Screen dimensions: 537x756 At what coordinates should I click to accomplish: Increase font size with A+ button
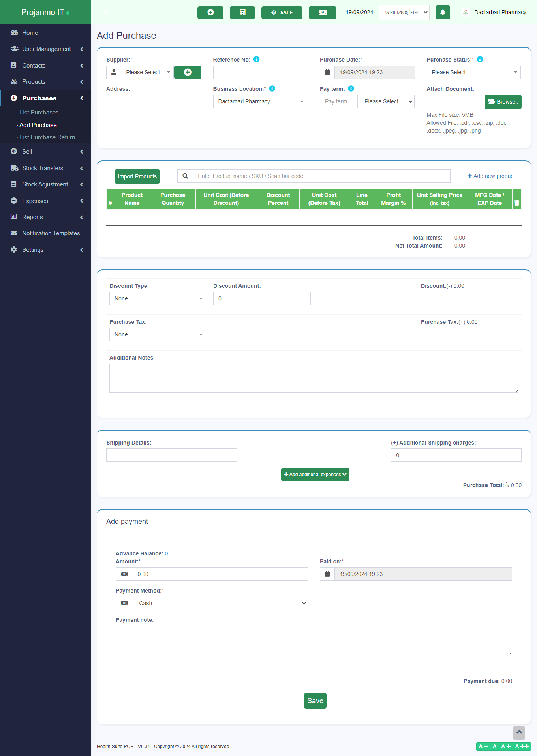pyautogui.click(x=506, y=746)
